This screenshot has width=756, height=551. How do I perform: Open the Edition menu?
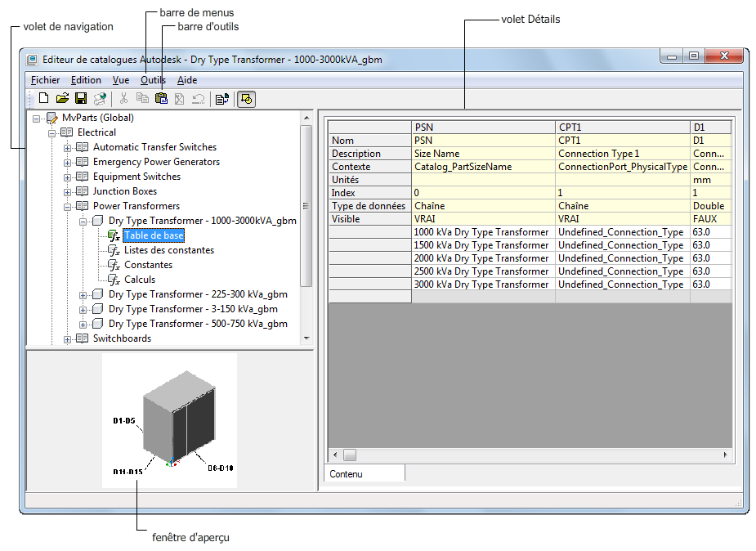(86, 80)
